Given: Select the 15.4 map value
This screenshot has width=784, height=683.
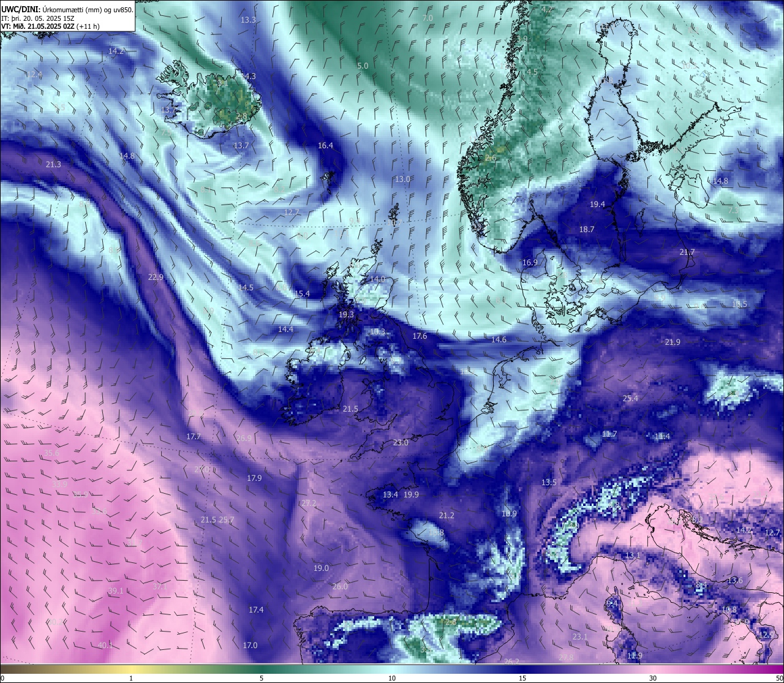Looking at the screenshot, I should click(302, 294).
